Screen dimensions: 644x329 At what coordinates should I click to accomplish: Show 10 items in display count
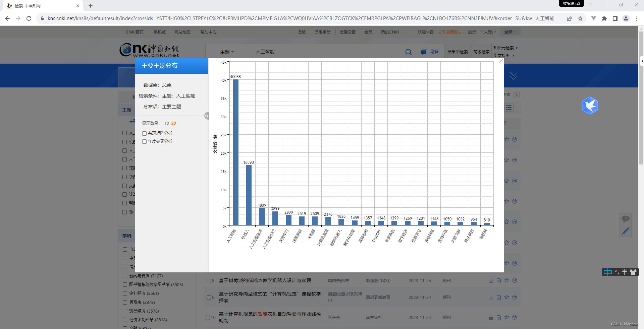[x=167, y=123]
